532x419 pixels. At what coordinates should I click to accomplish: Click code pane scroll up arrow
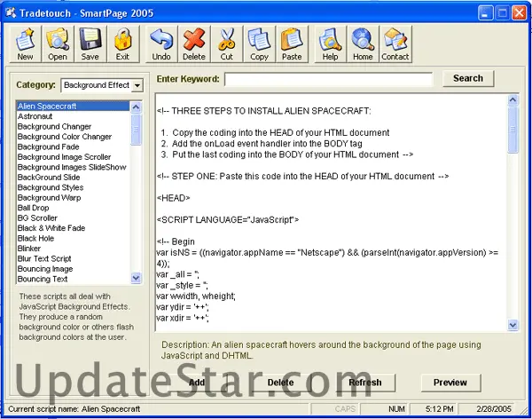(x=512, y=100)
